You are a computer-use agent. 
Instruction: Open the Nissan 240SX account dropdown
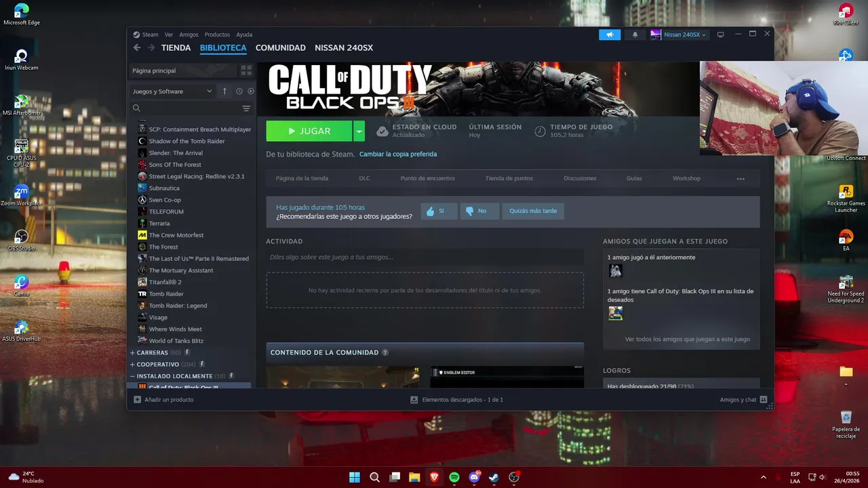(679, 35)
